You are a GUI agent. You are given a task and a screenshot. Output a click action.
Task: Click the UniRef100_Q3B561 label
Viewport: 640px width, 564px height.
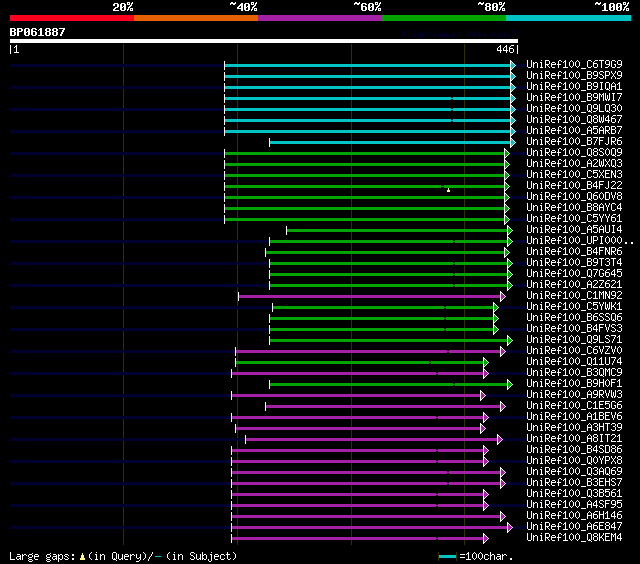click(574, 494)
